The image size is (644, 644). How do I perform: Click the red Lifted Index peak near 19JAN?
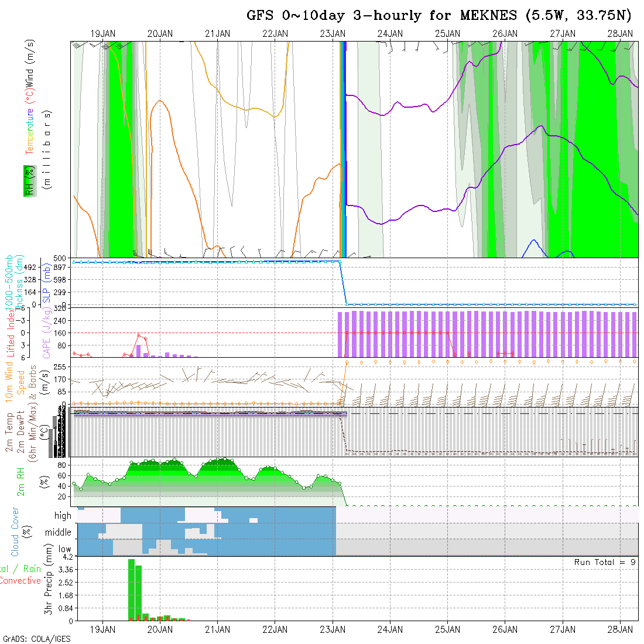pos(138,335)
